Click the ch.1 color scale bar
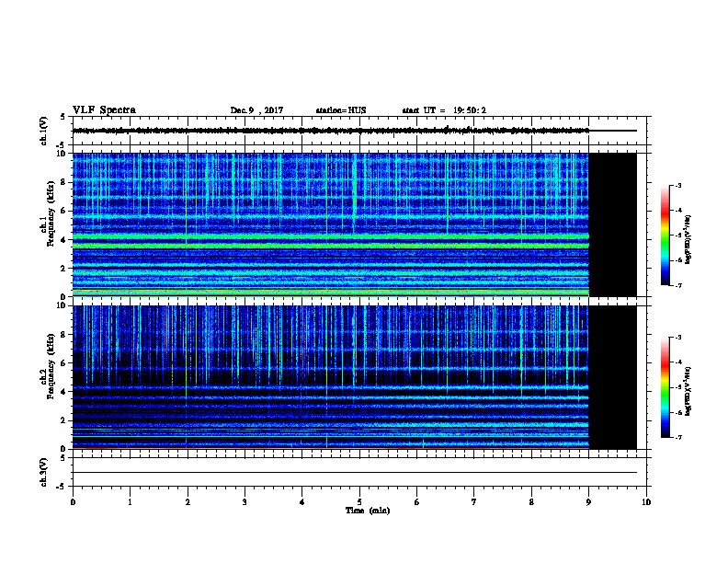The image size is (728, 563). 665,236
